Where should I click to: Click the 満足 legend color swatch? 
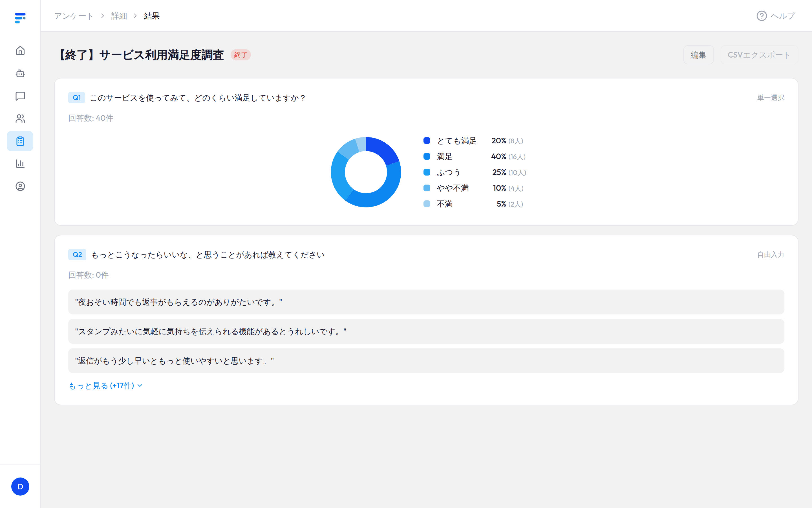(427, 157)
